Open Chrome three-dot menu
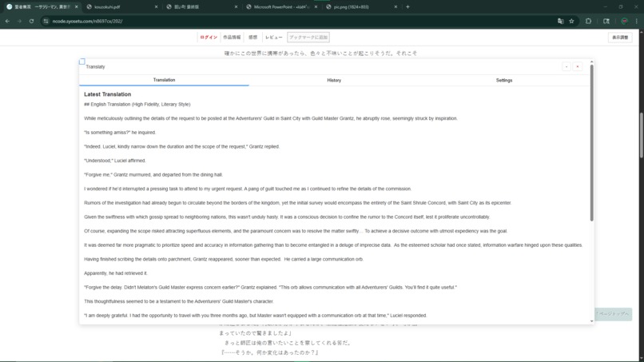Screen dimensions: 644x362 click(x=637, y=21)
